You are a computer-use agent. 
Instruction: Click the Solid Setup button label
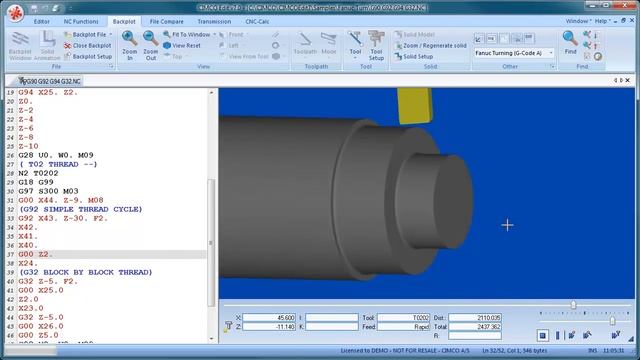tap(418, 57)
